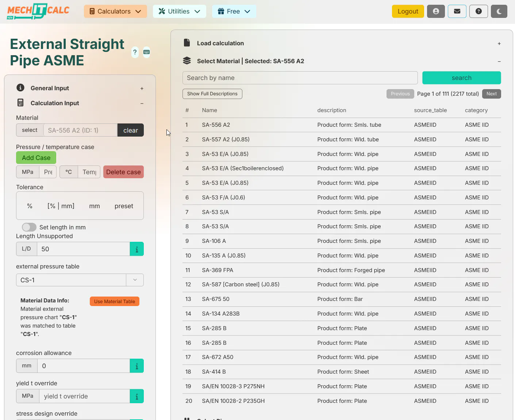The width and height of the screenshot is (515, 420).
Task: Click the Add Case button
Action: pos(36,158)
